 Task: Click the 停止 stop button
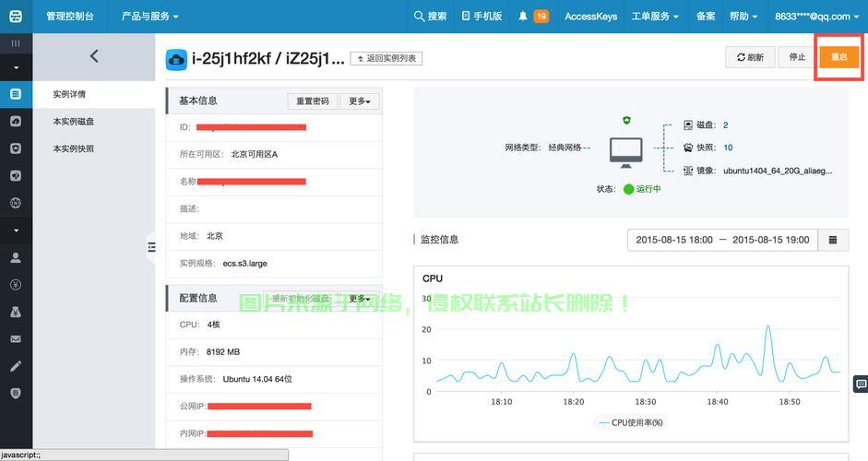797,57
